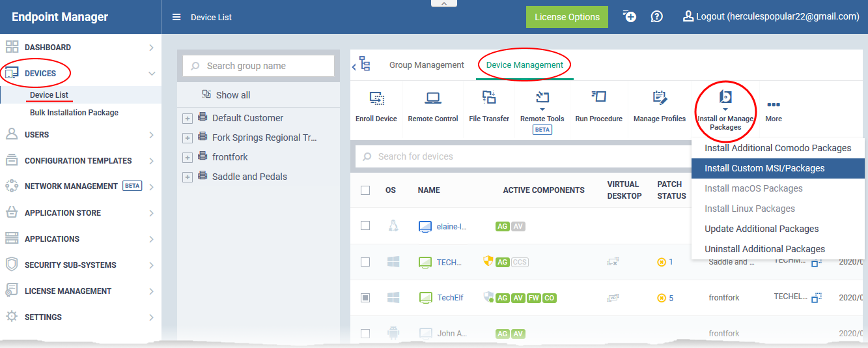Click the Security Sub-Systems shield icon
Screen dimensions: 868x348
[x=12, y=265]
